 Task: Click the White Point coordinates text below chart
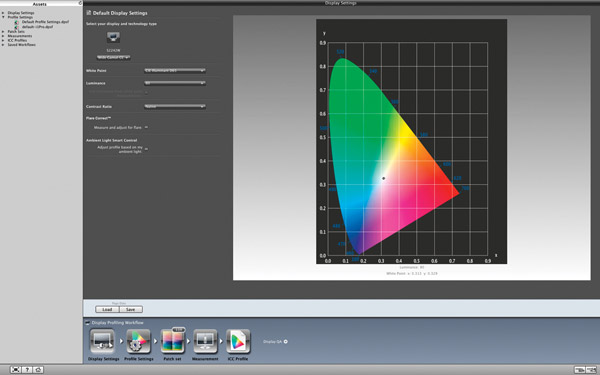(412, 274)
